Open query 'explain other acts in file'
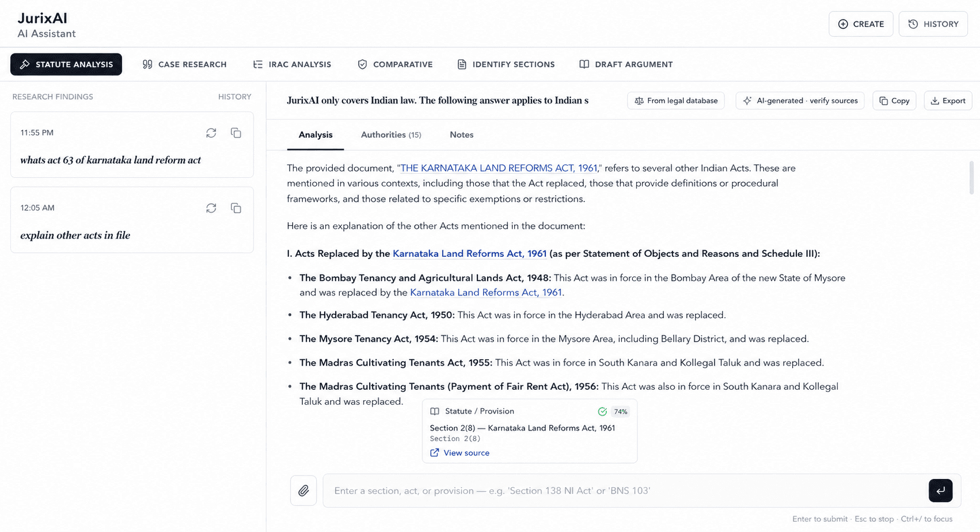 coord(75,235)
